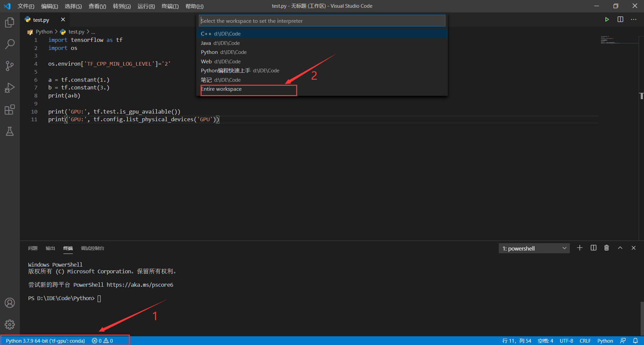644x345 pixels.
Task: Open the Testing flask view
Action: pyautogui.click(x=10, y=131)
